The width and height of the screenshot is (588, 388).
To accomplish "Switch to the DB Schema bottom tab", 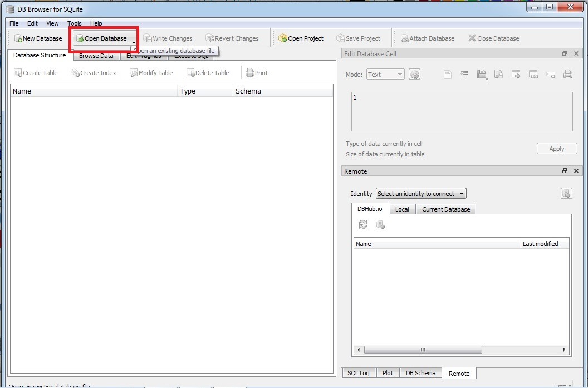I will pyautogui.click(x=421, y=373).
